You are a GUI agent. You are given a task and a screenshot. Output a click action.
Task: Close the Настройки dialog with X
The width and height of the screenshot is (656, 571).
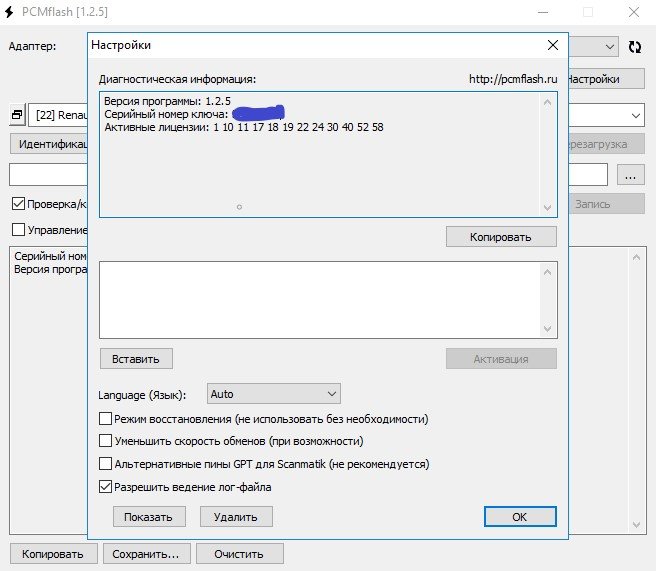click(x=552, y=45)
